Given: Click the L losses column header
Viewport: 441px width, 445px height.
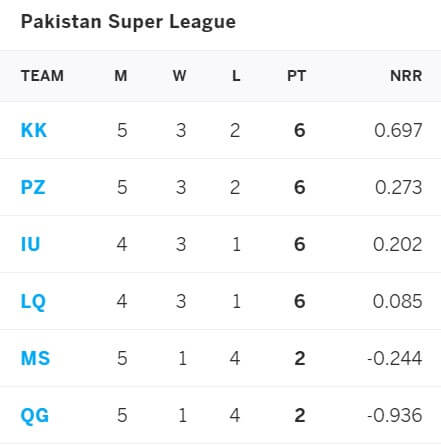Looking at the screenshot, I should (236, 76).
